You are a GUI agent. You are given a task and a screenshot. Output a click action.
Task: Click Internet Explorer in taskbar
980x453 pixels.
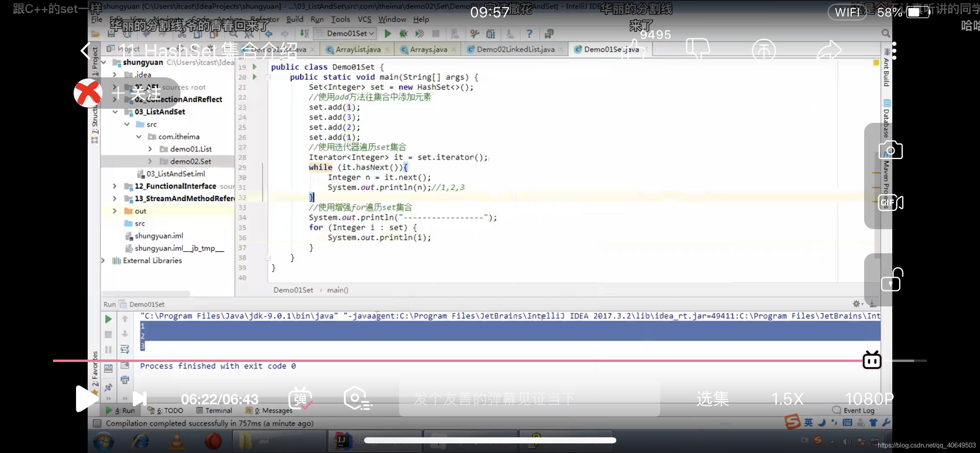140,441
